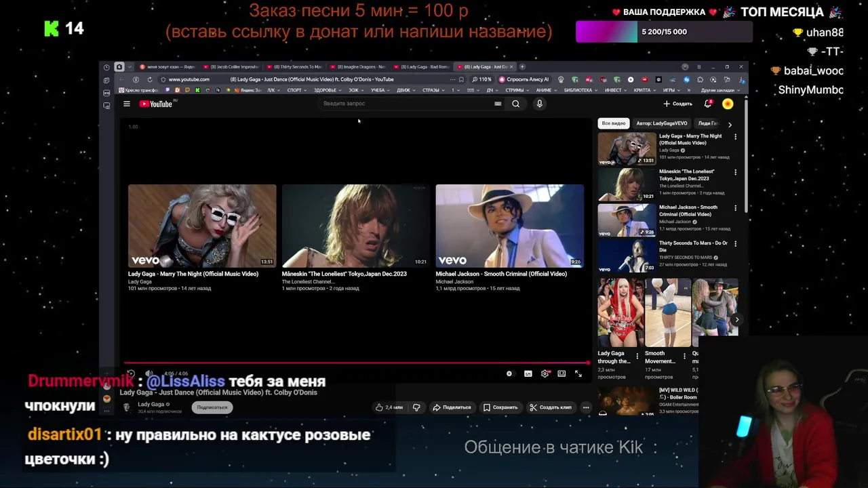
Task: Bookmark the page with the bookmark icon
Action: click(461, 79)
